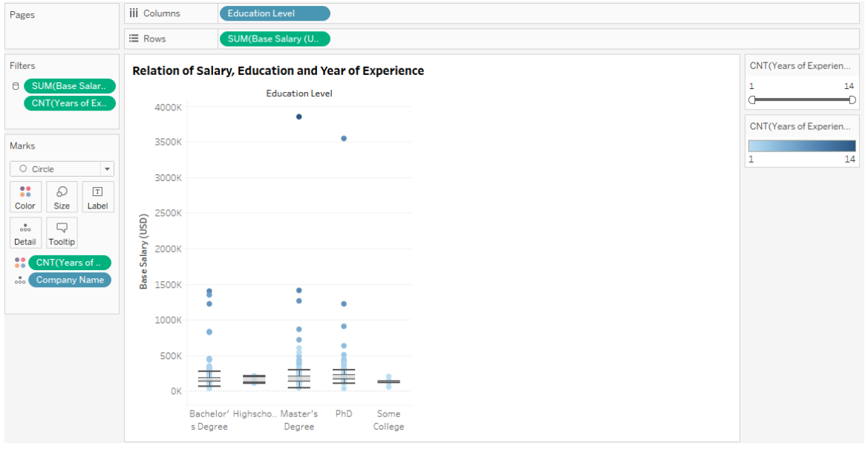The height and width of the screenshot is (449, 868).
Task: Click the CNT(Years of..) color pill in Marks
Action: [x=70, y=262]
